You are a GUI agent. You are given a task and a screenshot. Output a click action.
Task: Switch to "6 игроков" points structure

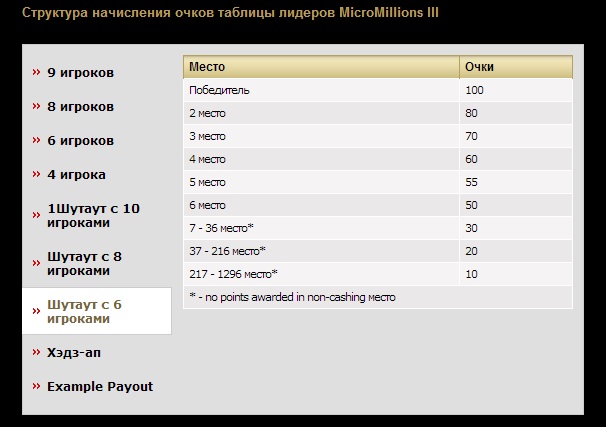80,141
